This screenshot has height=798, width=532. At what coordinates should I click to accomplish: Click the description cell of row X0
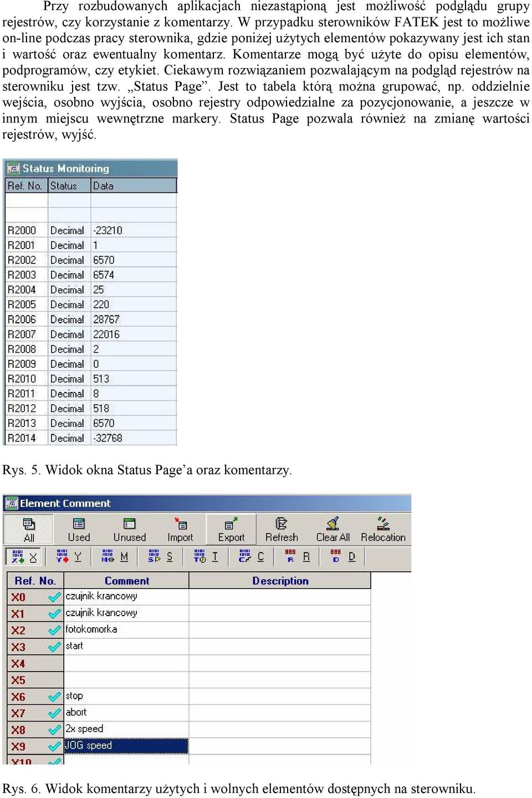(x=280, y=597)
